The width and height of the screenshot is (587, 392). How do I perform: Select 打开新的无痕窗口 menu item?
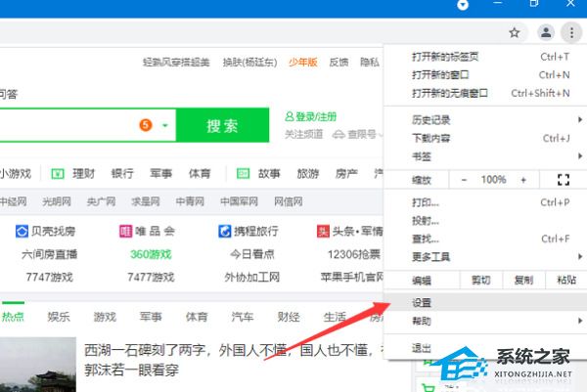(485, 93)
